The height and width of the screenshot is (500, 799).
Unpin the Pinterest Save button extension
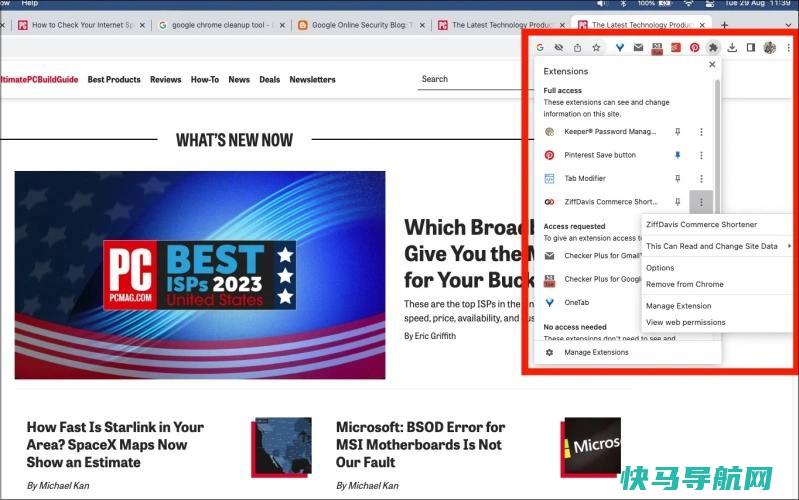pos(677,155)
